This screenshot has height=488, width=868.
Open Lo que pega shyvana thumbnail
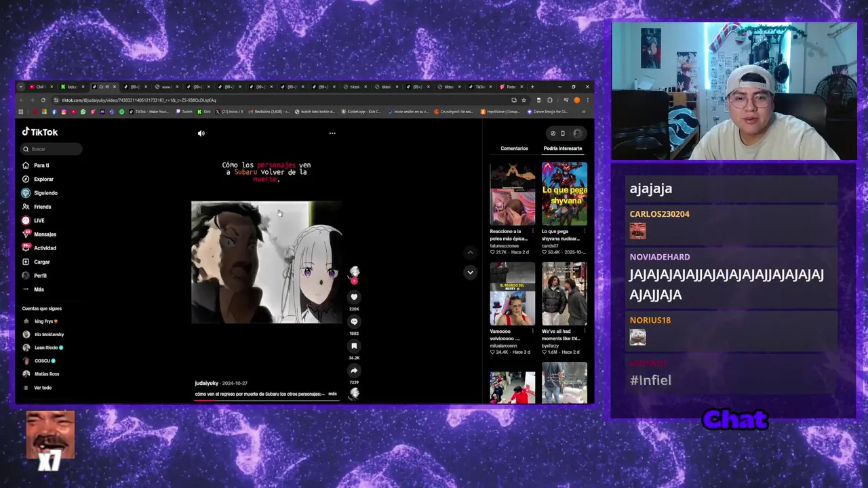coord(564,193)
